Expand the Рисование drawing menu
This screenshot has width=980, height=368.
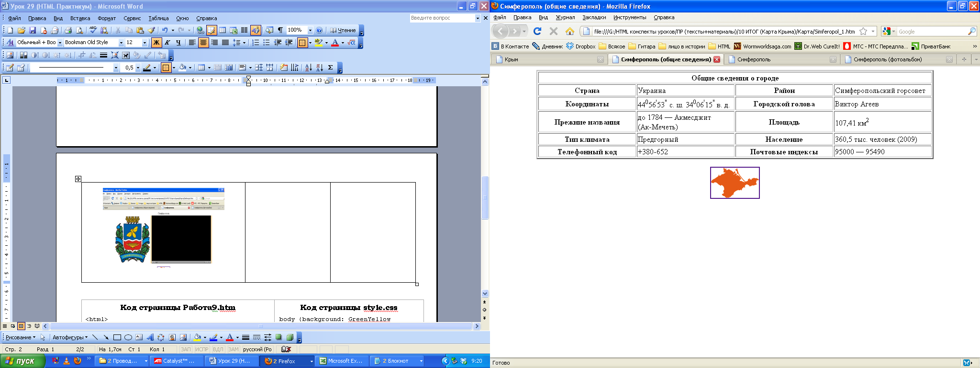(20, 337)
